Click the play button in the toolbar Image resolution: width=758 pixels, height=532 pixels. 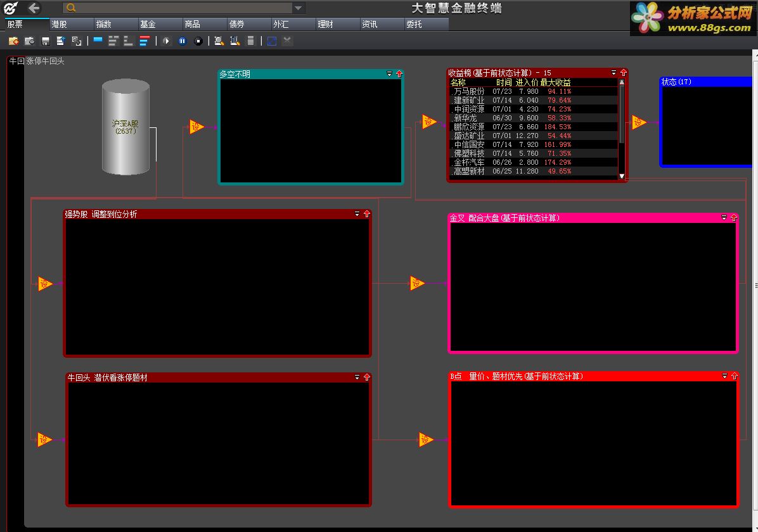pyautogui.click(x=166, y=41)
